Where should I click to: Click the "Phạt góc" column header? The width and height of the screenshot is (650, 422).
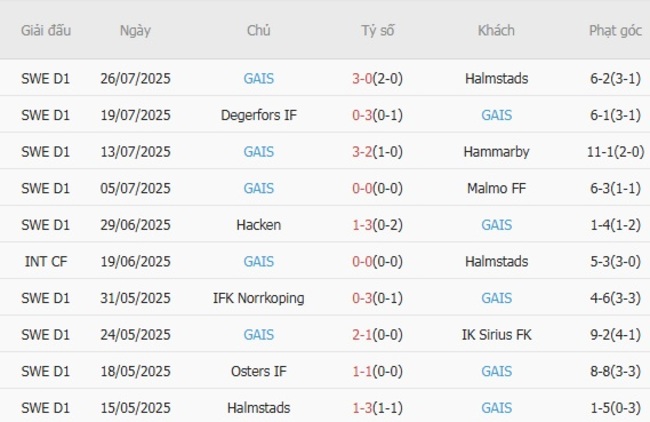tap(615, 30)
